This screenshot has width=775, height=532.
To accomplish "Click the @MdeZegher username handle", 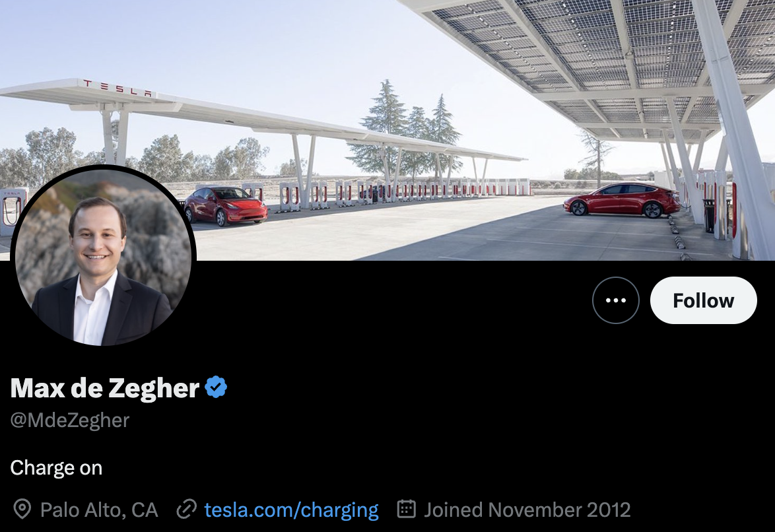I will click(x=69, y=419).
